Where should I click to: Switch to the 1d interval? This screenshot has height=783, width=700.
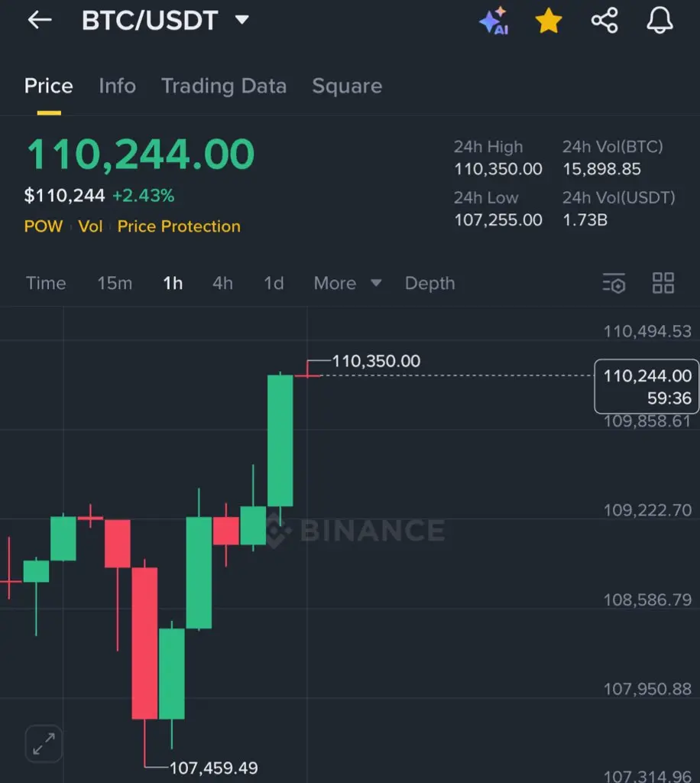click(274, 284)
